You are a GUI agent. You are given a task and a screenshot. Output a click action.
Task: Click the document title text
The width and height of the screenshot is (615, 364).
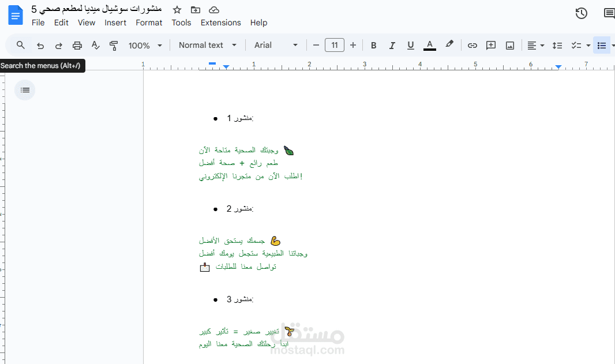[96, 9]
